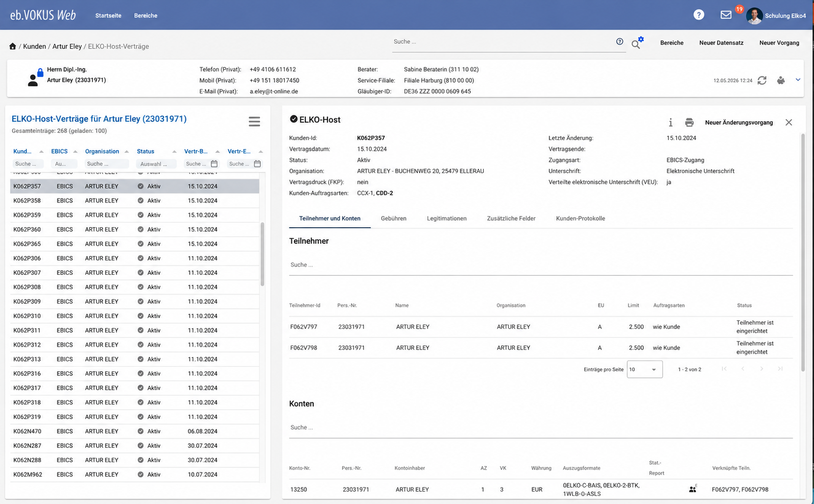Switch to the Gebühren tab
Image resolution: width=814 pixels, height=504 pixels.
click(x=393, y=219)
